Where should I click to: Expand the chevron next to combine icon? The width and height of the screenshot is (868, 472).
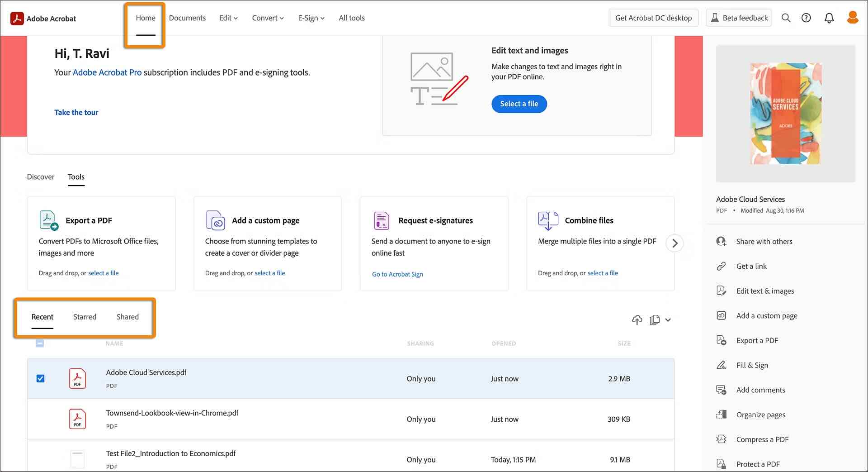tap(668, 320)
